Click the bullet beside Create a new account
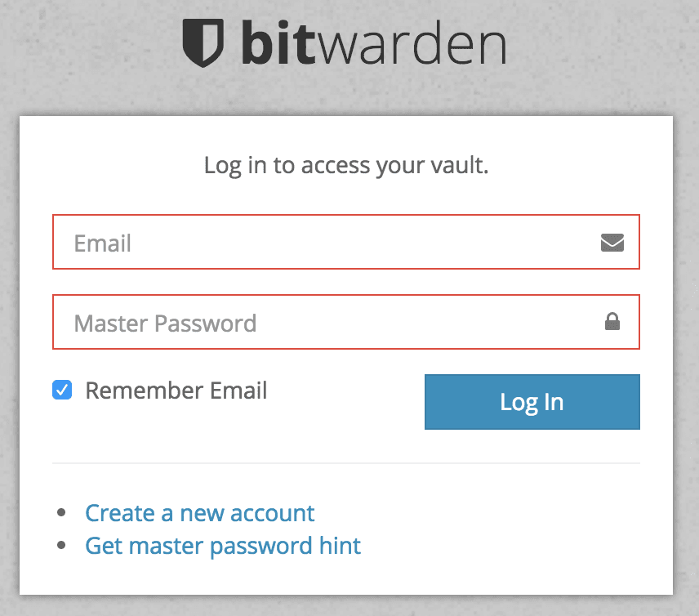Image resolution: width=699 pixels, height=616 pixels. click(61, 512)
